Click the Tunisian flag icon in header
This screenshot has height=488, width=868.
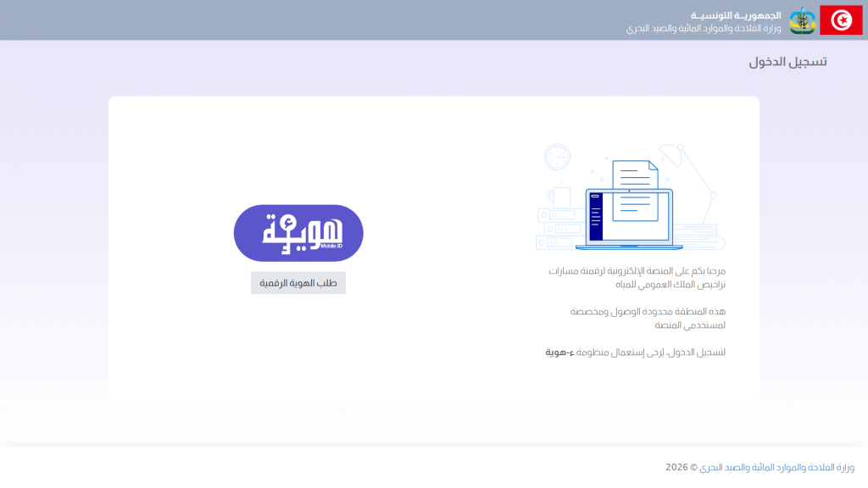[x=840, y=20]
